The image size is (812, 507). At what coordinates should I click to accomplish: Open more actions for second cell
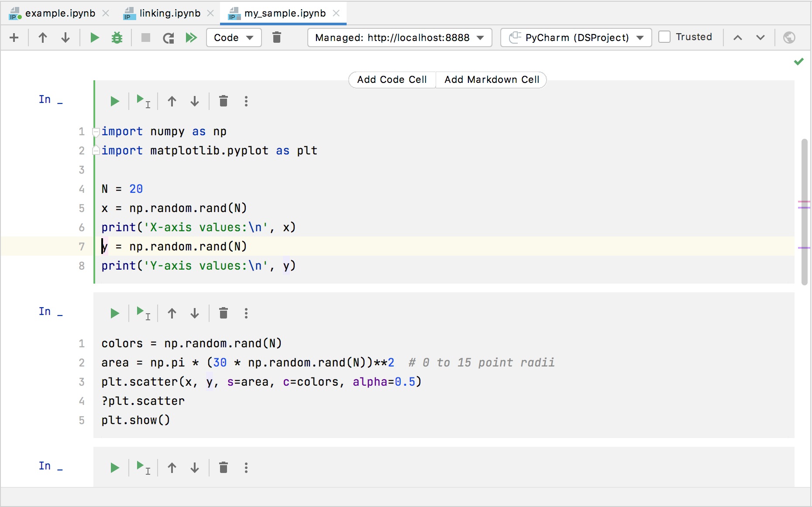click(x=246, y=313)
